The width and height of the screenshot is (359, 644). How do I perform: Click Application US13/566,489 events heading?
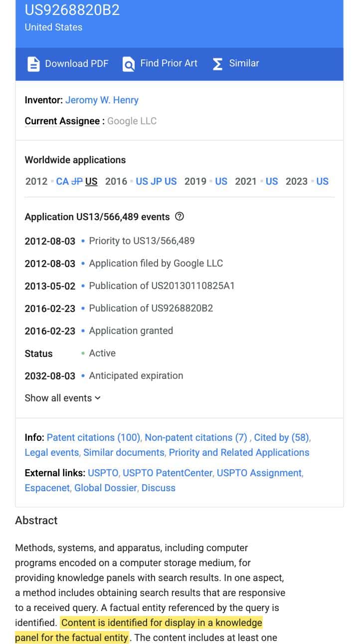point(97,217)
